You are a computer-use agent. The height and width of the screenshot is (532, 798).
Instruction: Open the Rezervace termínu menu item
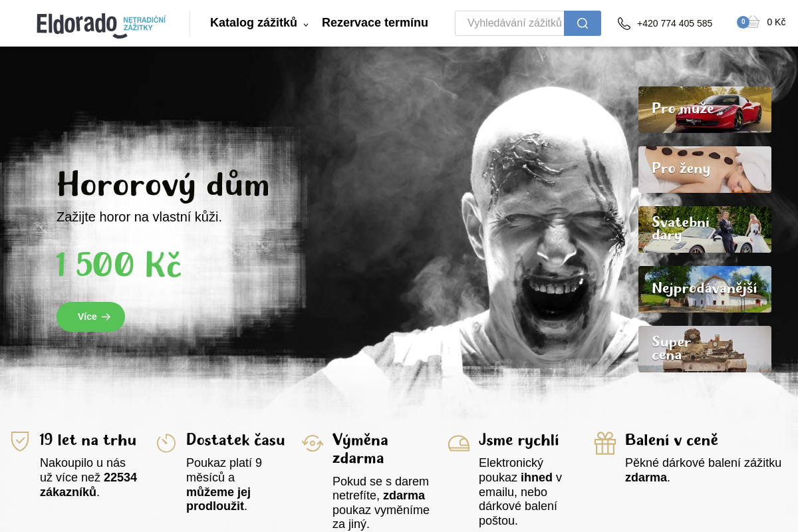[374, 23]
